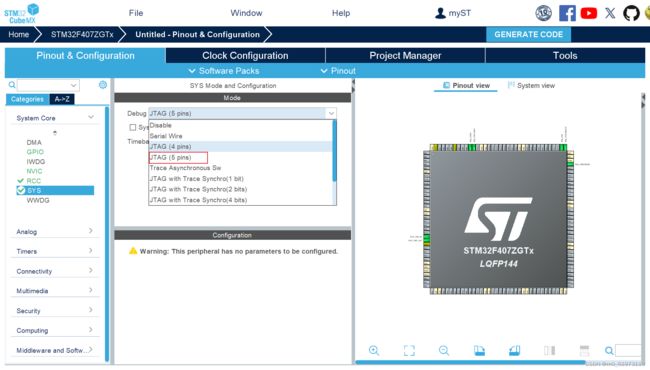The width and height of the screenshot is (650, 370).
Task: Fit the chip to the view with the frame icon
Action: pos(409,351)
